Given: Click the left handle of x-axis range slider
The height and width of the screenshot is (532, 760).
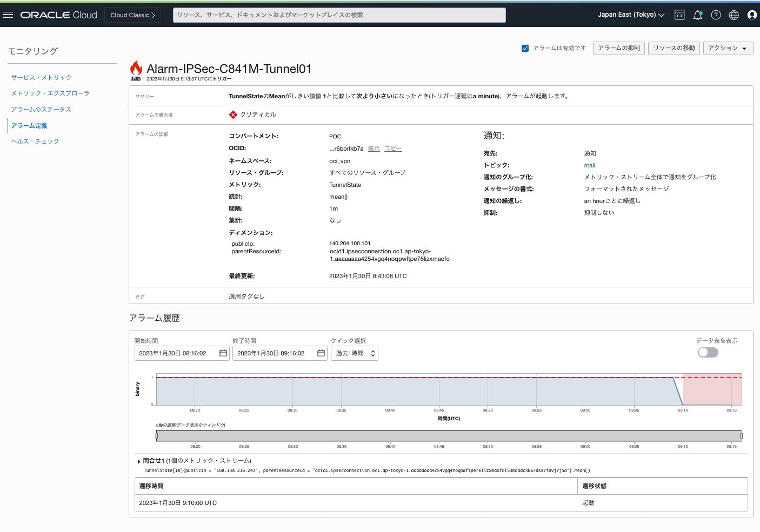Looking at the screenshot, I should 157,436.
